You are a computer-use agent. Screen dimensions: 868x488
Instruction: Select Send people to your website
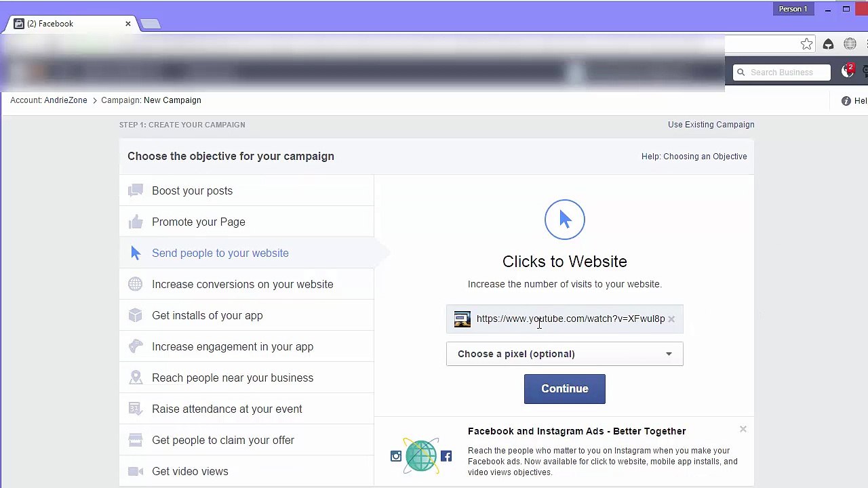246,253
